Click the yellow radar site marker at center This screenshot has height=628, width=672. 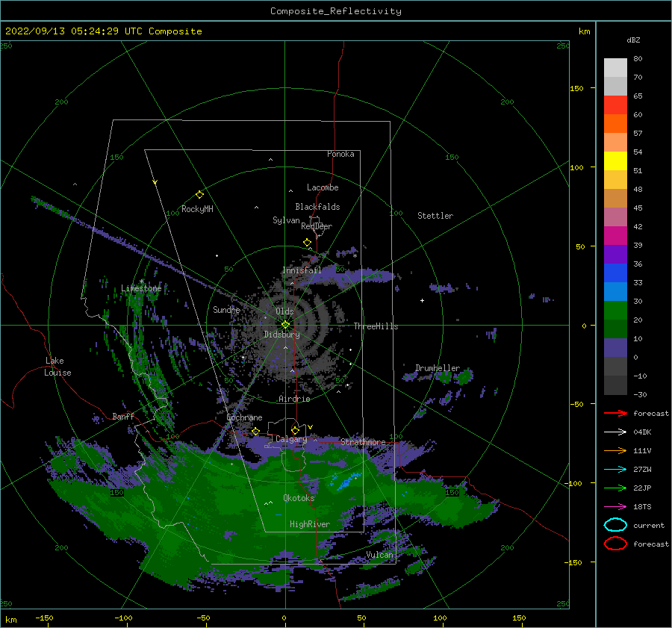tap(285, 325)
